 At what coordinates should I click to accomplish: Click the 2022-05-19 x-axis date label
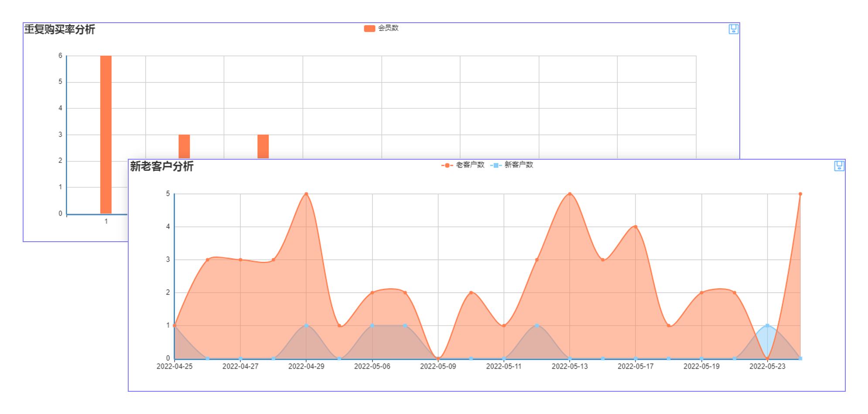tap(701, 366)
